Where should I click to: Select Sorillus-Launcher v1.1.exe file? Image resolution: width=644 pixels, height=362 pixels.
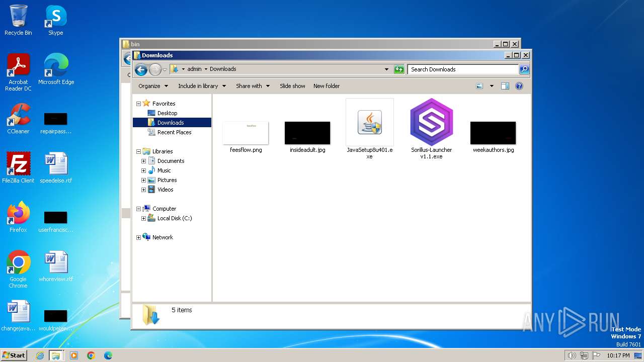coord(432,129)
